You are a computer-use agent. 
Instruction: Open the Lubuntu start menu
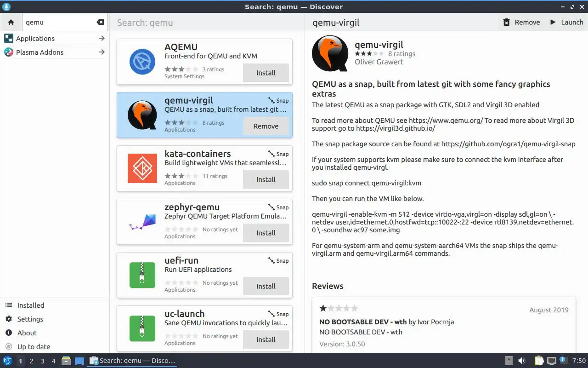[x=7, y=361]
